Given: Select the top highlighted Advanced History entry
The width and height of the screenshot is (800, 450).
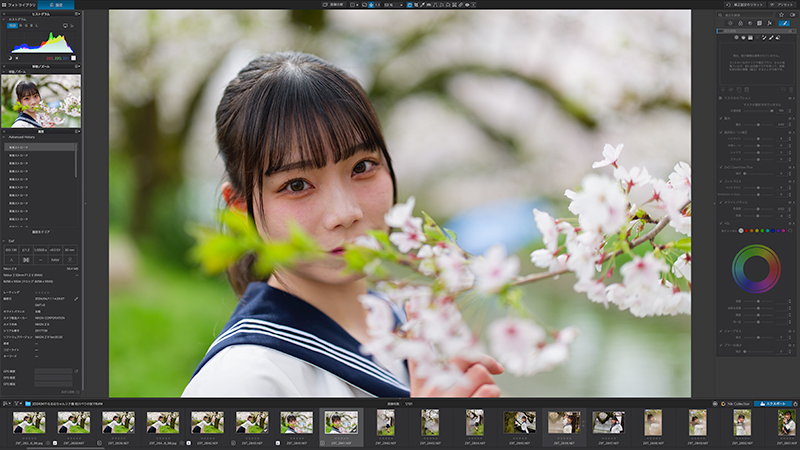Looking at the screenshot, I should (x=40, y=147).
